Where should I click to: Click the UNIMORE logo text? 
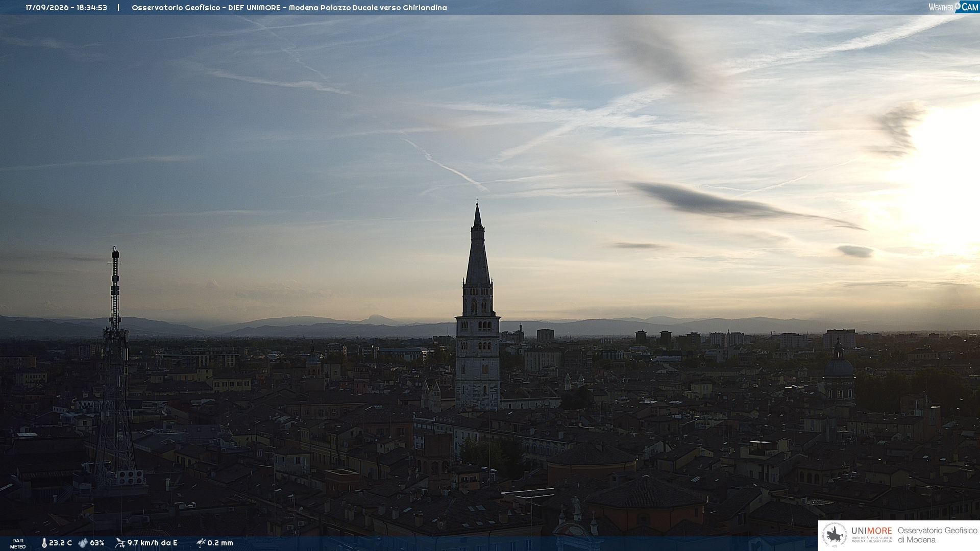point(871,531)
